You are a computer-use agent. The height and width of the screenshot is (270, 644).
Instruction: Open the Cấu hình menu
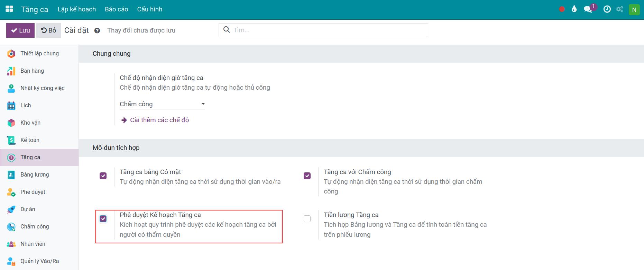[x=149, y=9]
